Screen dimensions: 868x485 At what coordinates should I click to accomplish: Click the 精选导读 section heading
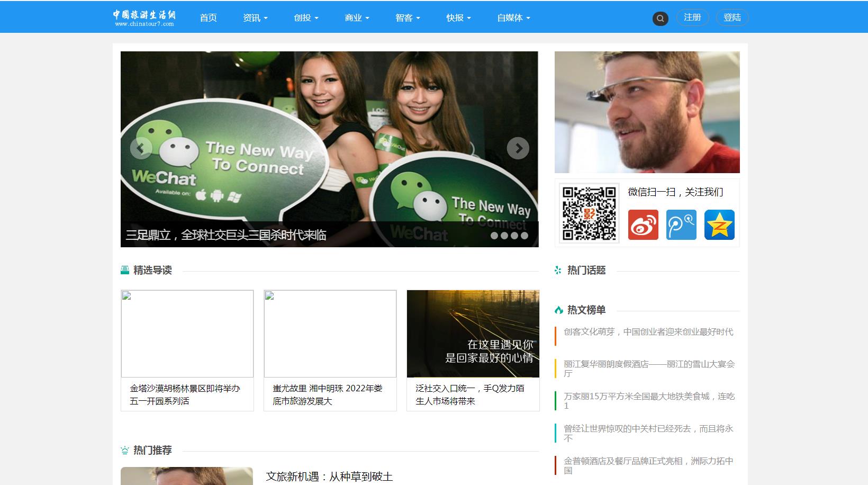coord(152,270)
